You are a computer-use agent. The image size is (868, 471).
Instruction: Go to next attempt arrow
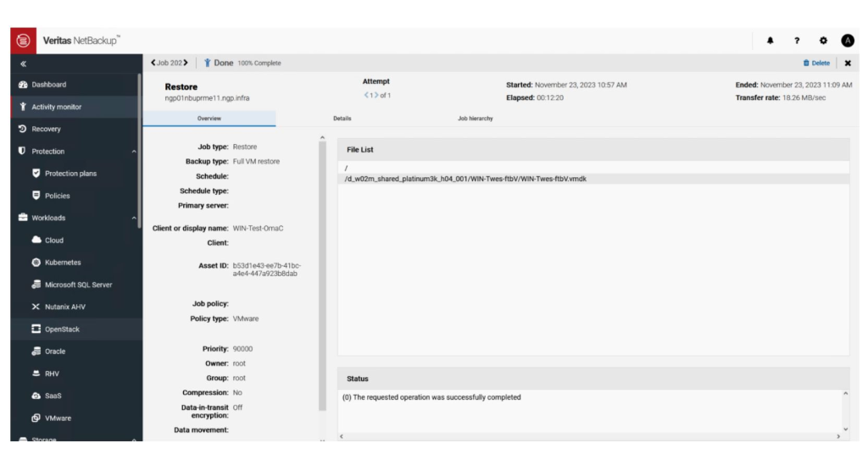coord(376,95)
